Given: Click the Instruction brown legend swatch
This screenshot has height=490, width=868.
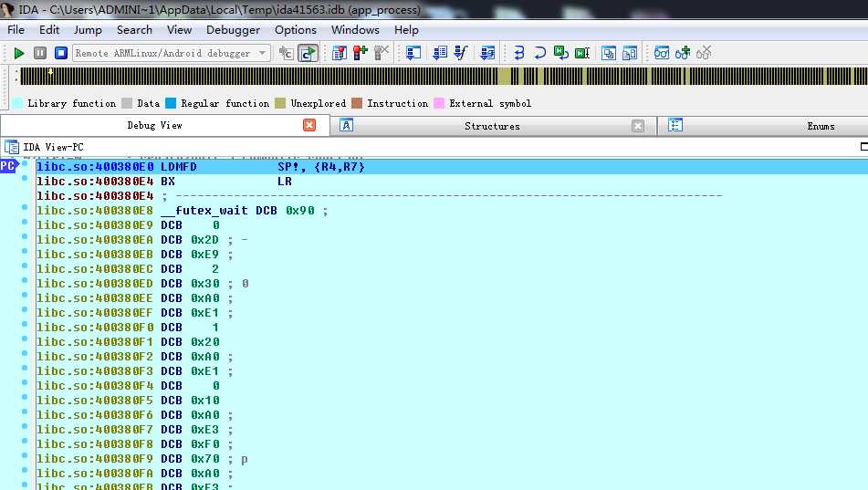Looking at the screenshot, I should click(357, 103).
